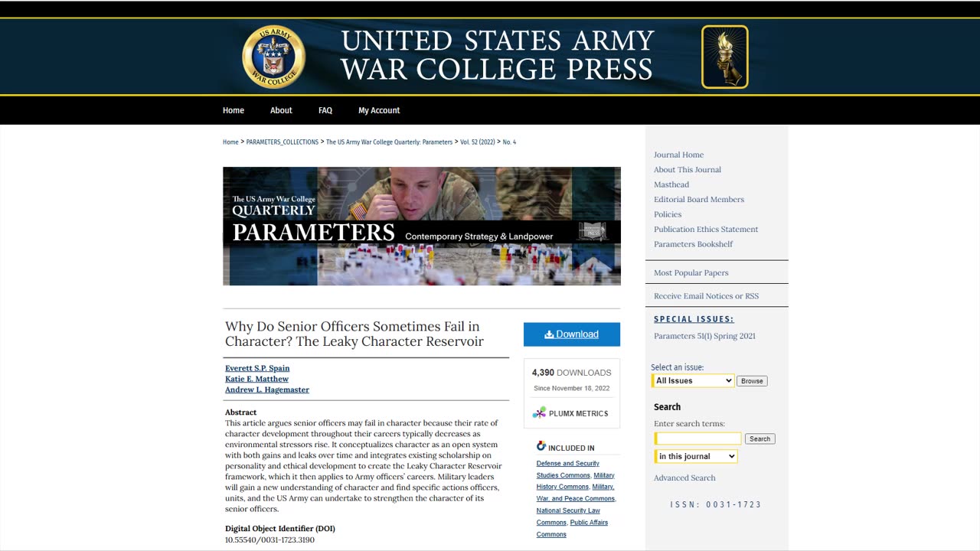Image resolution: width=980 pixels, height=551 pixels.
Task: Open Receive Email Notices or RSS
Action: tap(707, 296)
